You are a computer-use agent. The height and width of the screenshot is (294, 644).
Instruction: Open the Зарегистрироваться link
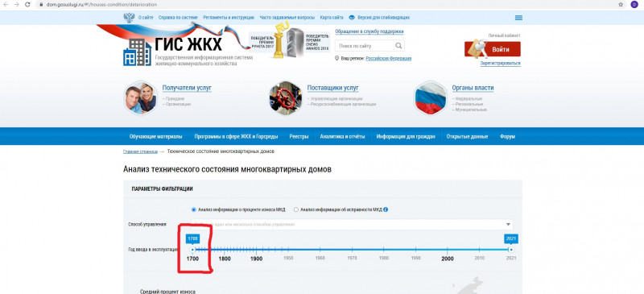click(500, 64)
